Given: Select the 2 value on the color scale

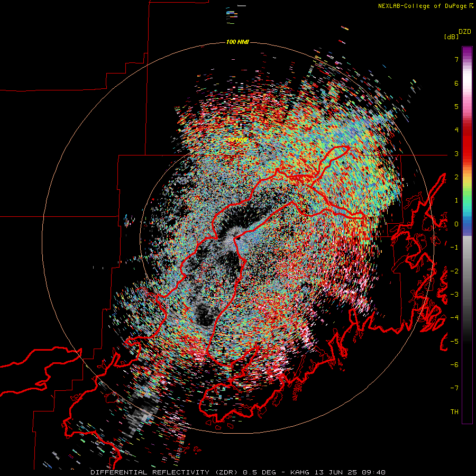Looking at the screenshot, I should 456,177.
